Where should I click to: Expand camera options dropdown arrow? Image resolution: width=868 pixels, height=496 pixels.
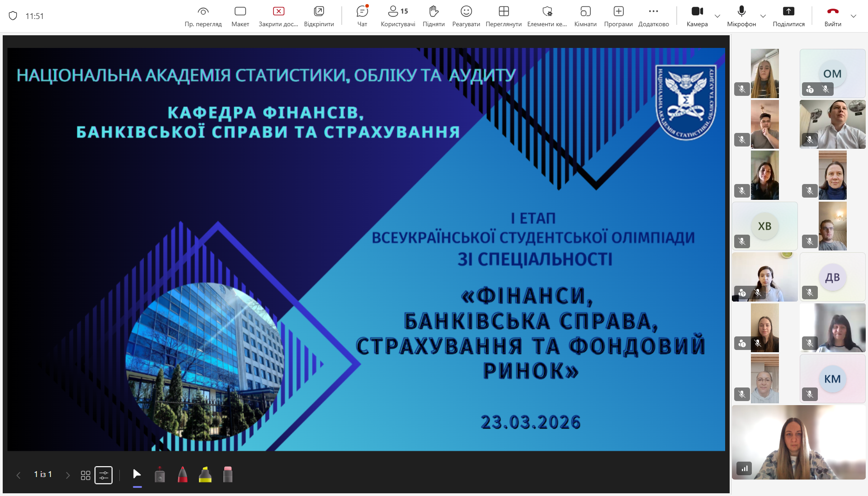pos(717,16)
